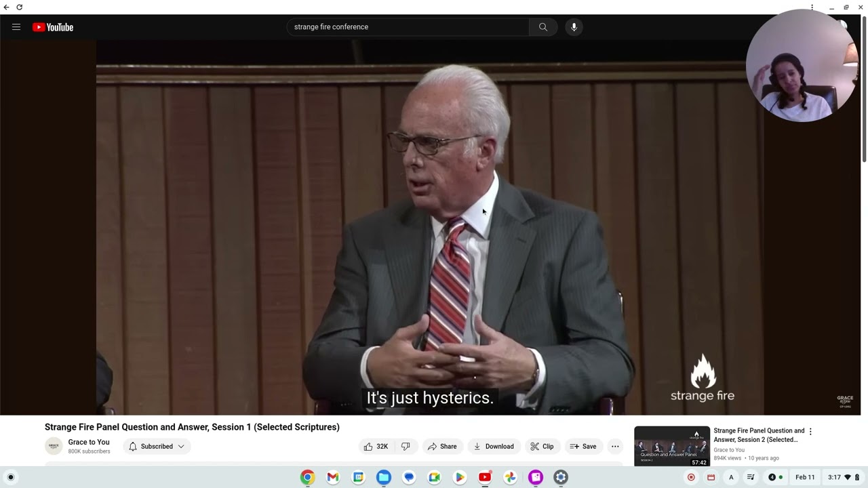Start voice search with the microphone
Image resolution: width=868 pixels, height=488 pixels.
[574, 27]
